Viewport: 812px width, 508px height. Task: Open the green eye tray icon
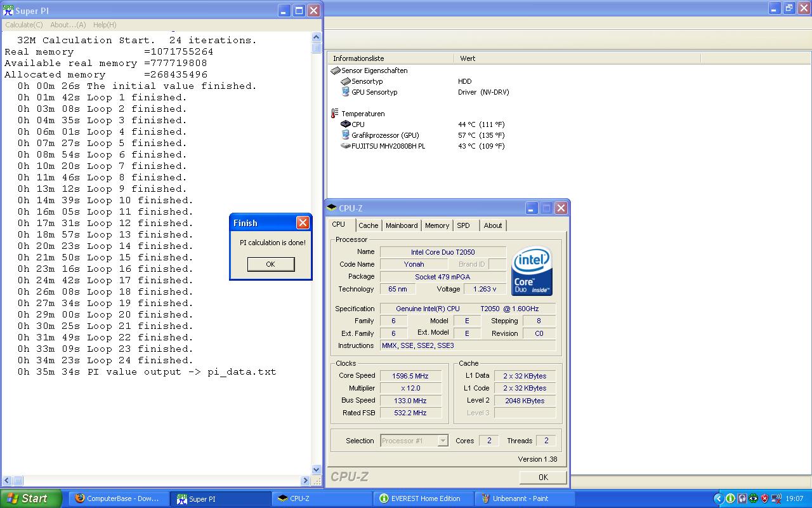click(x=753, y=499)
